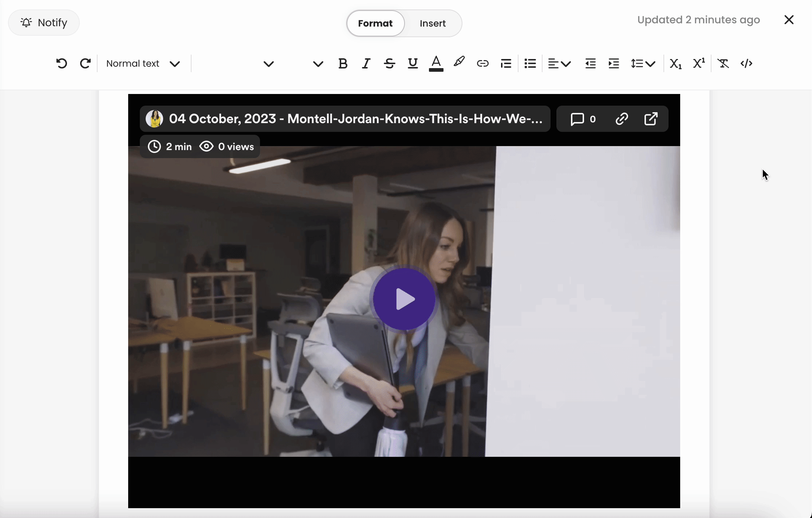Toggle bold formatting
This screenshot has height=518, width=812.
coord(343,63)
